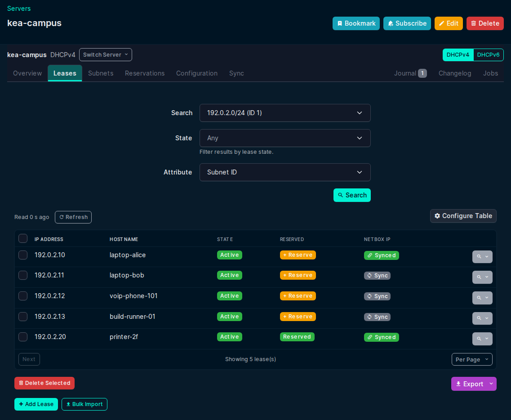This screenshot has width=511, height=420.
Task: Select the Leases tab
Action: click(x=65, y=73)
